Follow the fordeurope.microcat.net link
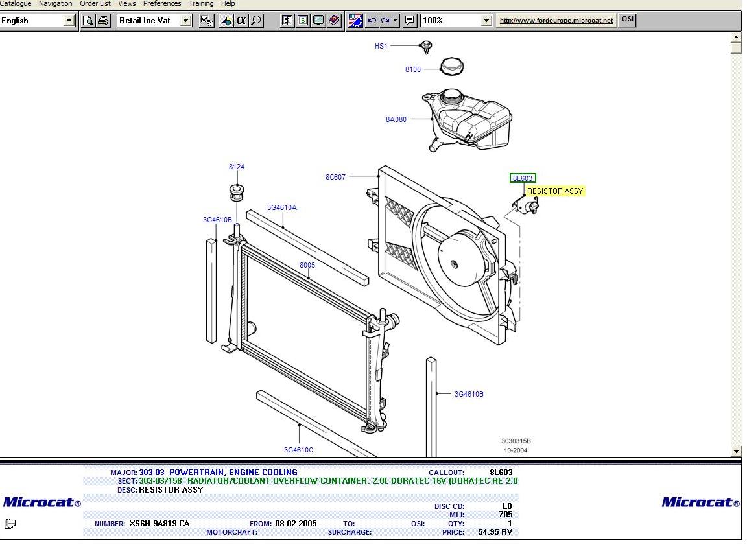Image resolution: width=747 pixels, height=560 pixels. coord(556,21)
